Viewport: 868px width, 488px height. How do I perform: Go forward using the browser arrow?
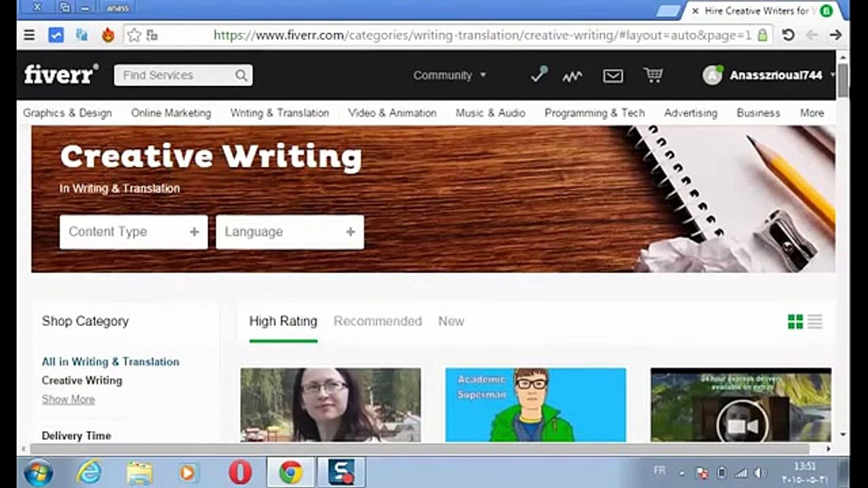tap(835, 35)
